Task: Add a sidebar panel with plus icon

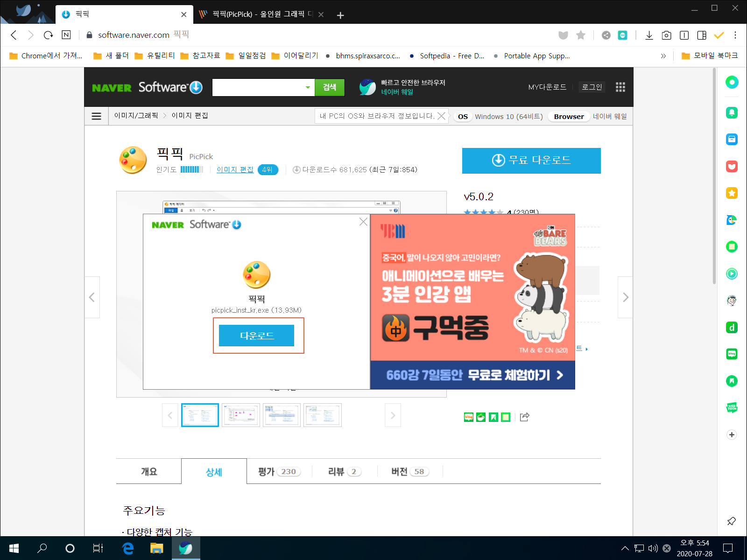Action: pyautogui.click(x=732, y=434)
